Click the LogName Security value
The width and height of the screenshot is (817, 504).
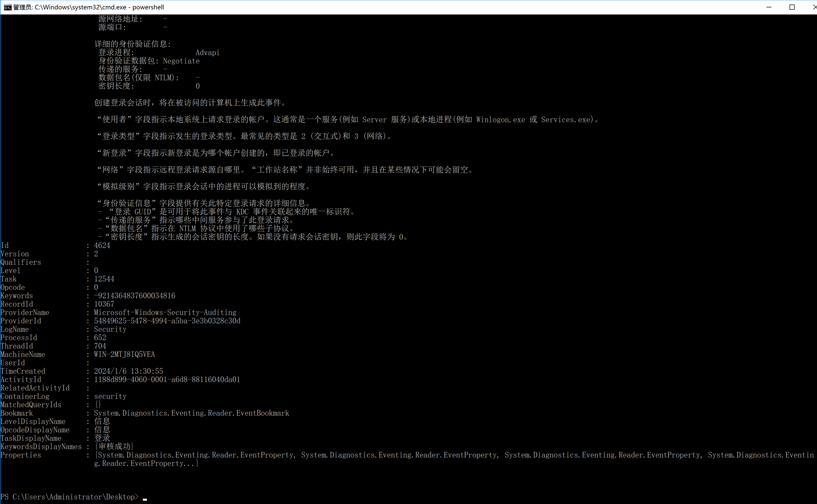point(110,329)
